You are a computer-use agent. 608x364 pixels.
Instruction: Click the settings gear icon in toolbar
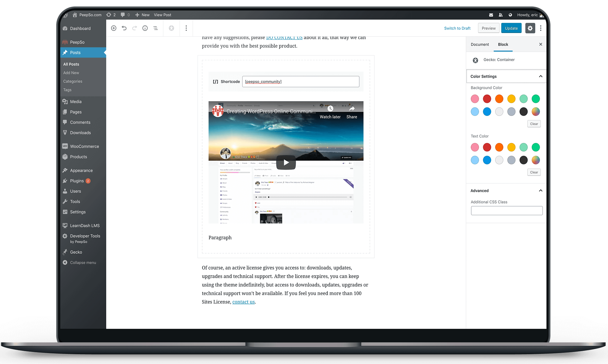[530, 28]
